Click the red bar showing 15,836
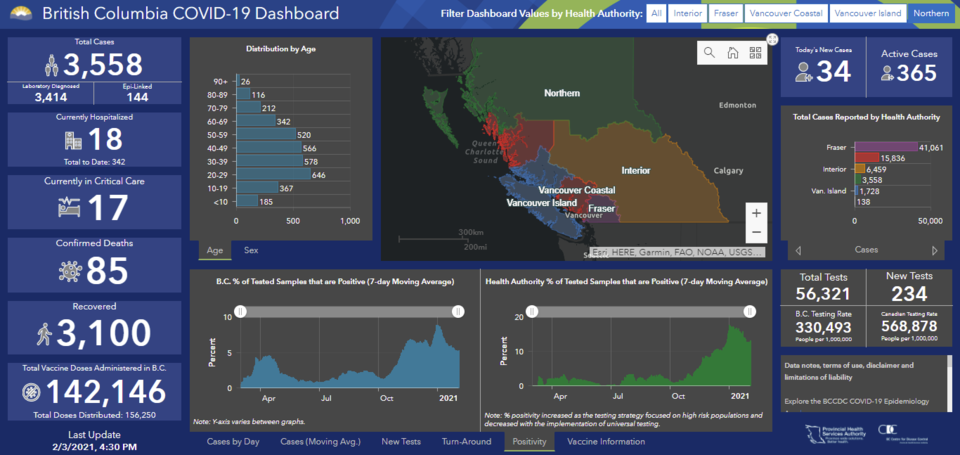This screenshot has height=455, width=960. click(x=867, y=158)
